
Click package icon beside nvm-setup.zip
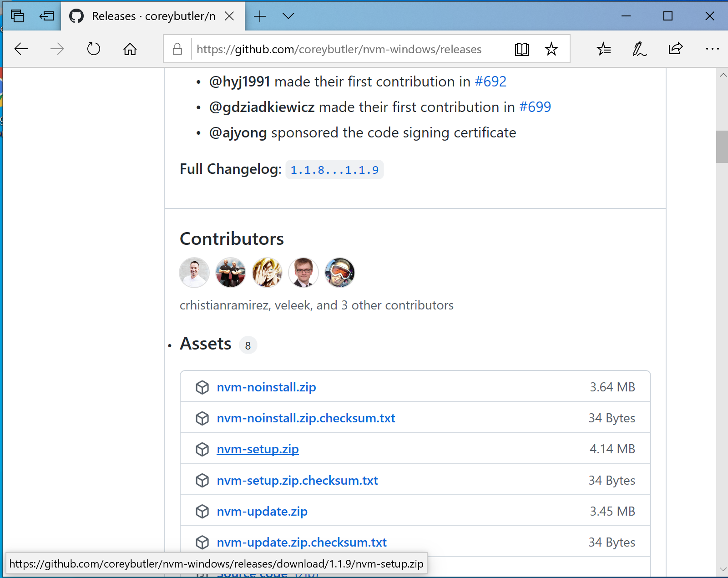202,449
